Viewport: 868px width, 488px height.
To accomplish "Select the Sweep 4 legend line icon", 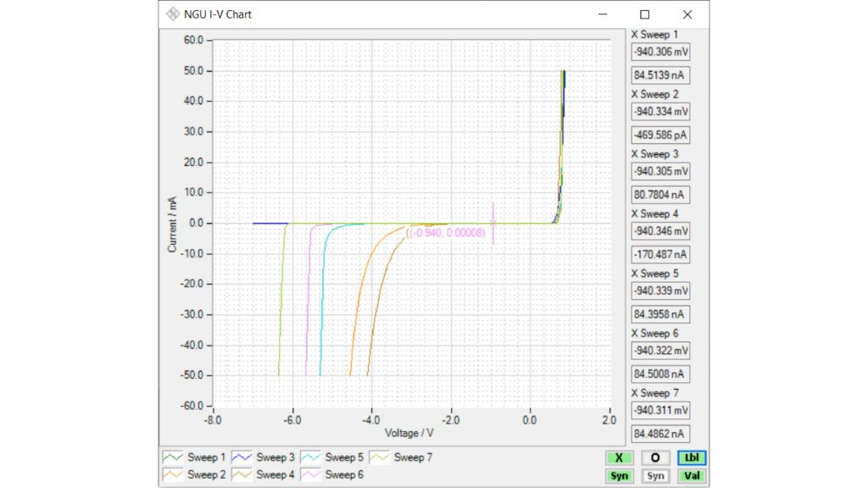I will tap(242, 474).
